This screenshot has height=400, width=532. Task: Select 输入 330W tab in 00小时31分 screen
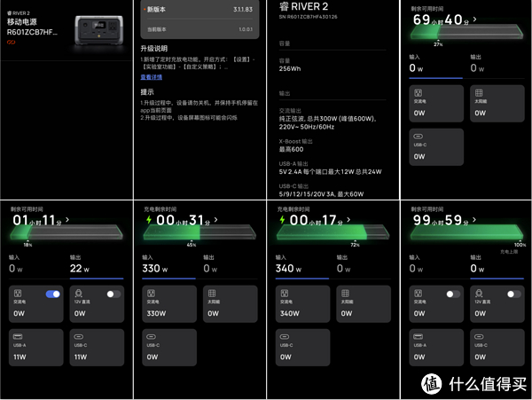point(169,264)
